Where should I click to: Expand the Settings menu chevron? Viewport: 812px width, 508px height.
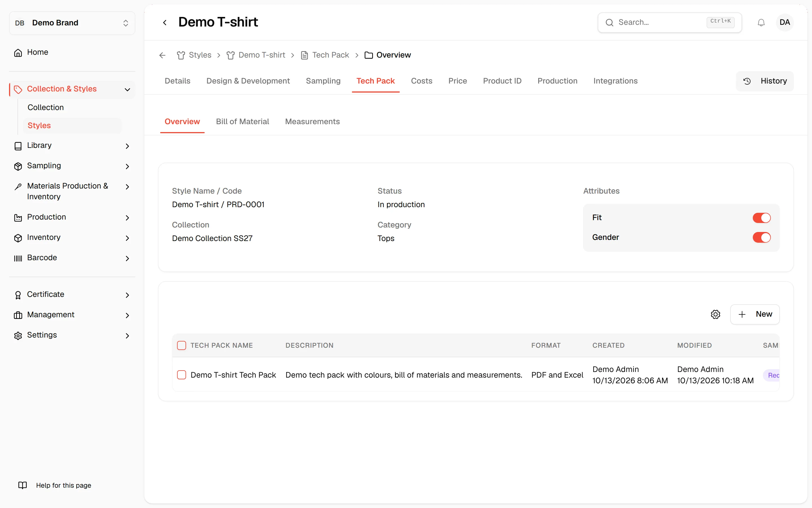(x=127, y=336)
